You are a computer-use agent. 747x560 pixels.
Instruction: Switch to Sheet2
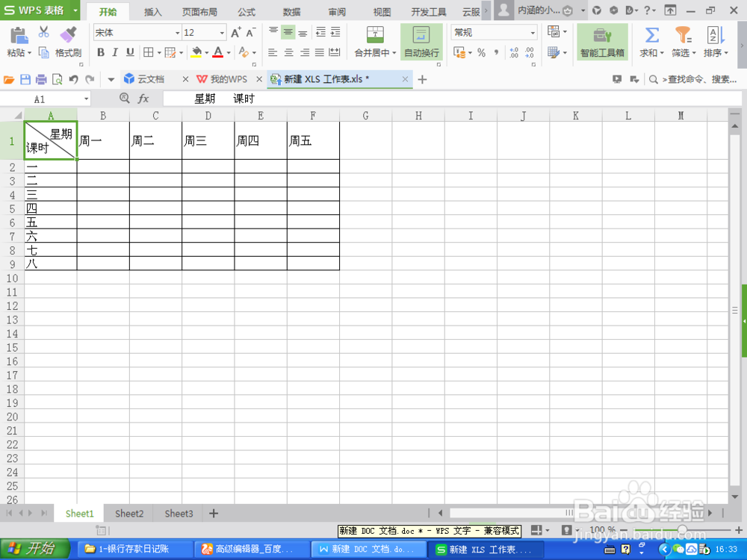click(129, 514)
